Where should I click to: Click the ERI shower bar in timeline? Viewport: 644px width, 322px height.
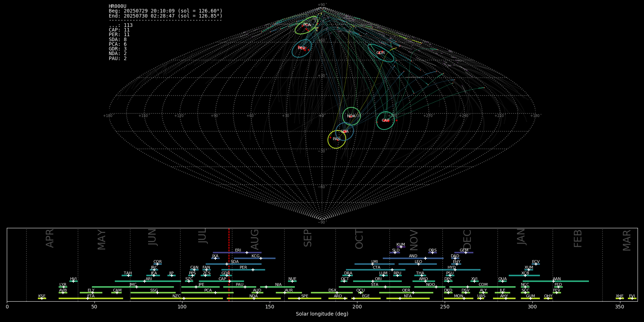[237, 253]
